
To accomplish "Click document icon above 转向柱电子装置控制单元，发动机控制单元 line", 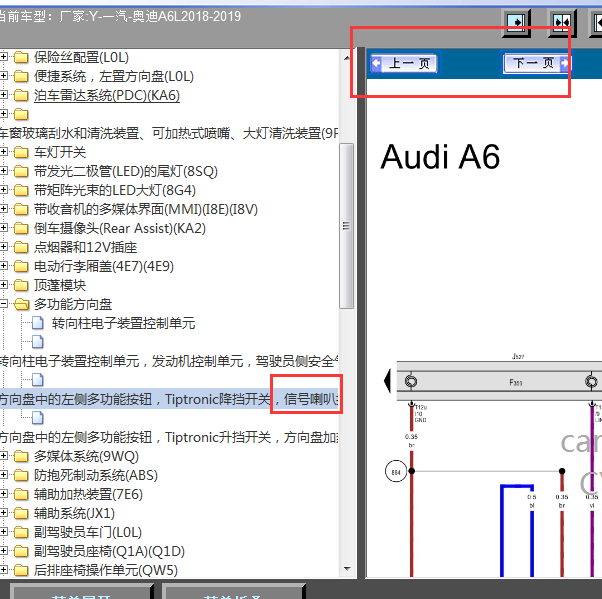I will (38, 342).
